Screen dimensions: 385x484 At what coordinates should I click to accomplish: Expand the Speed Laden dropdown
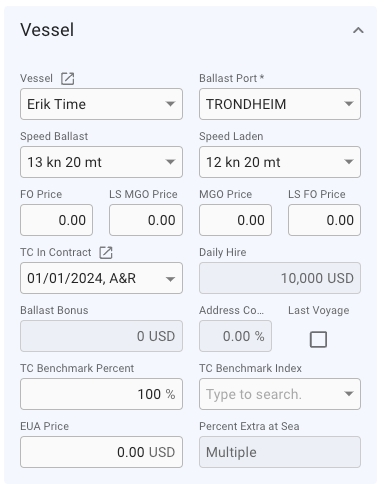[280, 162]
